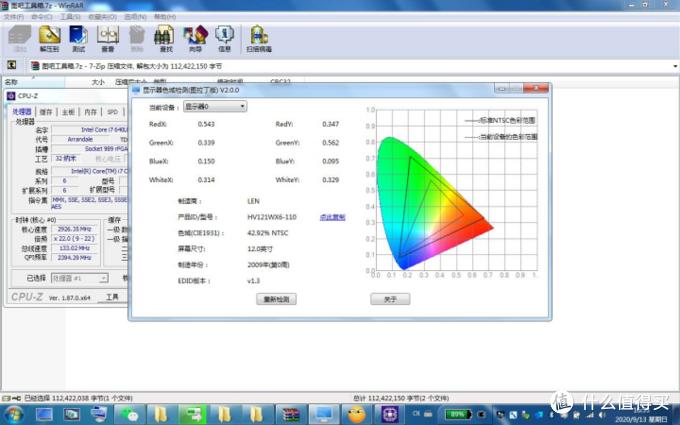Click the up-one-level folder icon
The height and width of the screenshot is (425, 680).
[x=12, y=65]
